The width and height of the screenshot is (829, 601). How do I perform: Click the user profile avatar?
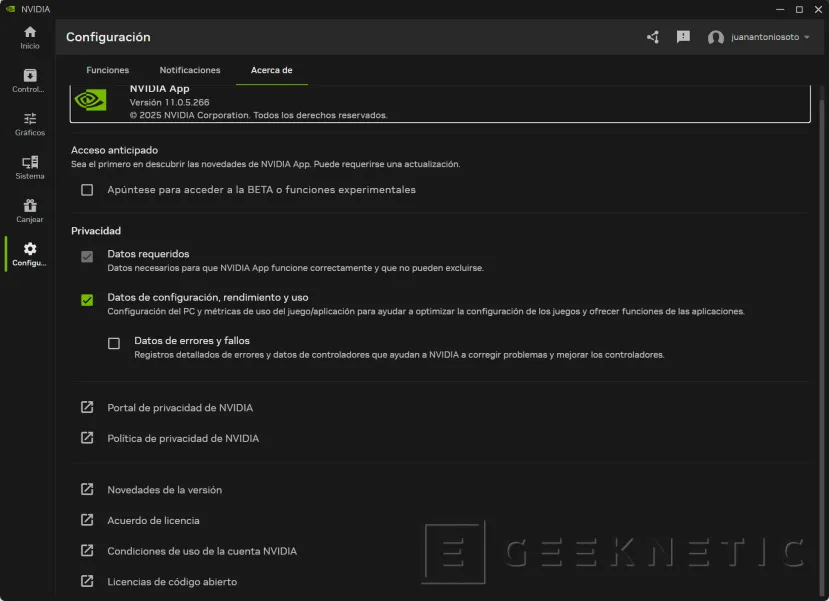717,37
